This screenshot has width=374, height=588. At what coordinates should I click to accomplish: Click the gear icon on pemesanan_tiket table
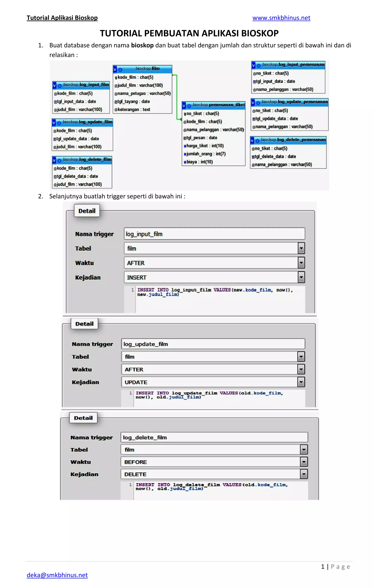pyautogui.click(x=189, y=106)
